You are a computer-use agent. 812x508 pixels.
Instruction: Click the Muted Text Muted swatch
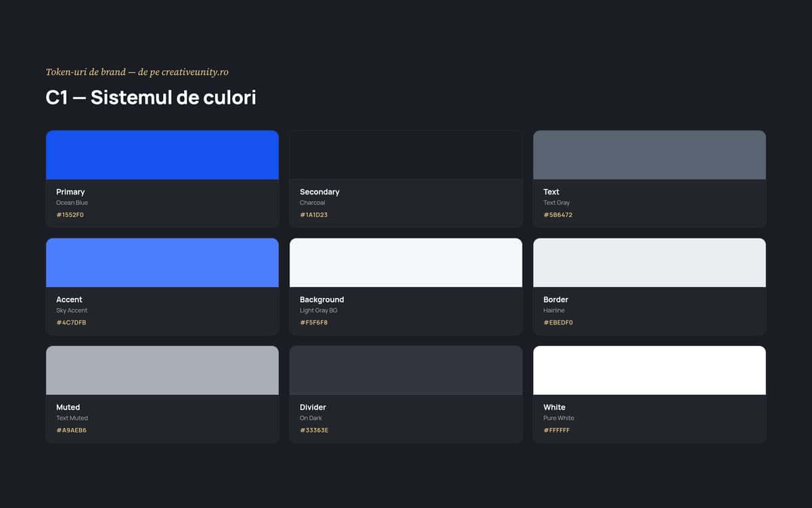(162, 371)
